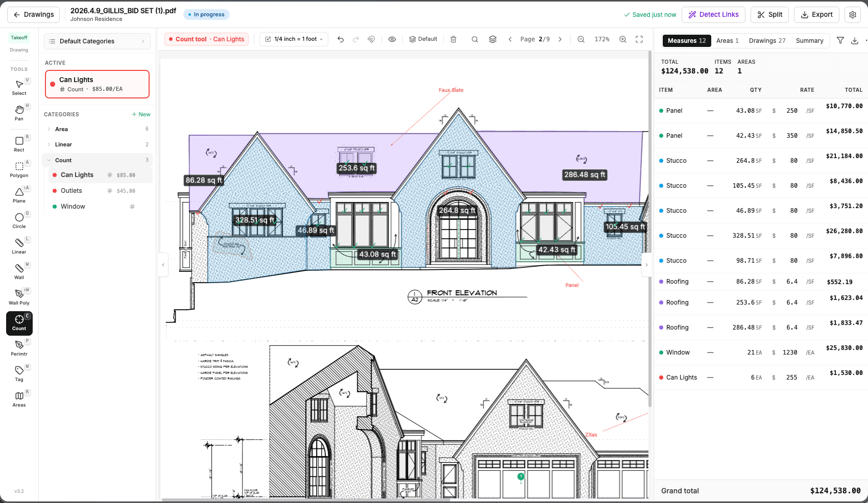Download the measures list

coord(855,40)
